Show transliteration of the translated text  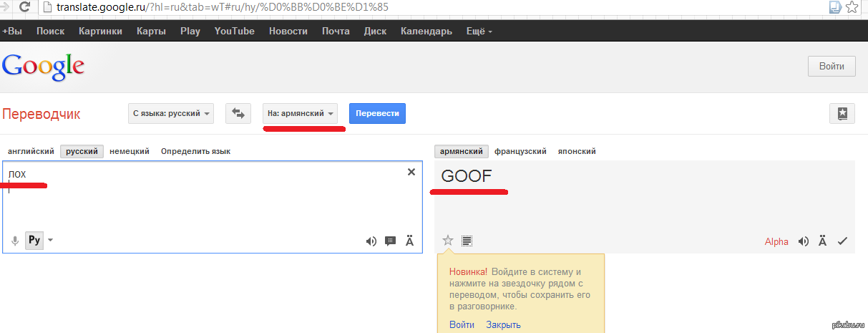(823, 241)
